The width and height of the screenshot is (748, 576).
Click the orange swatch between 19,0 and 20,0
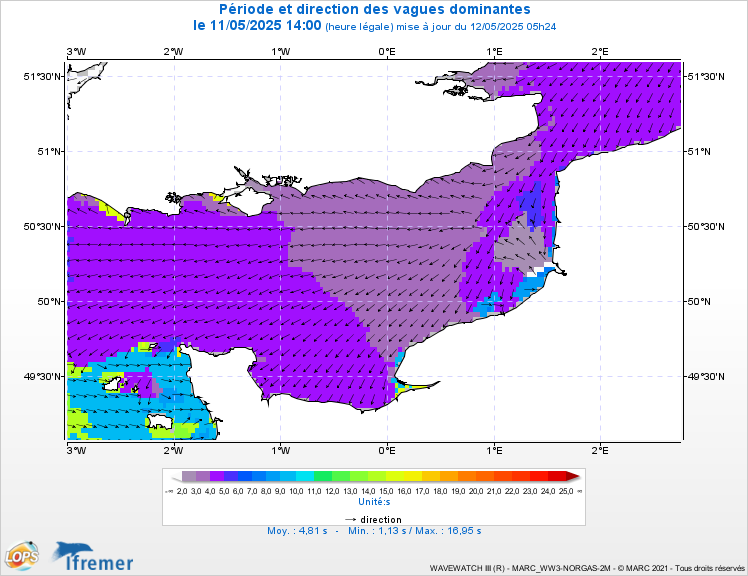point(467,476)
